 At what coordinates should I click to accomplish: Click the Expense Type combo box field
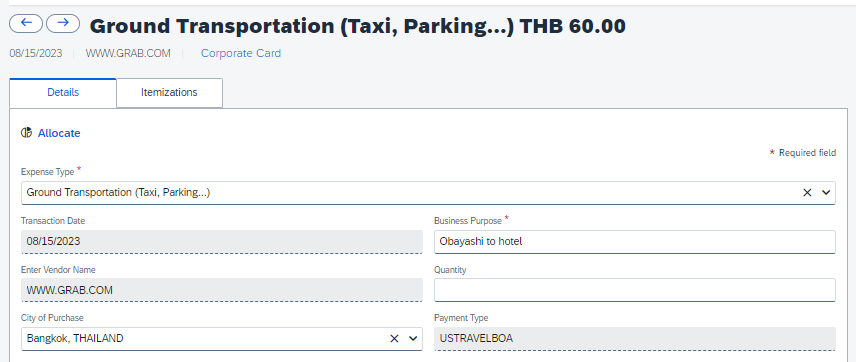coord(428,193)
